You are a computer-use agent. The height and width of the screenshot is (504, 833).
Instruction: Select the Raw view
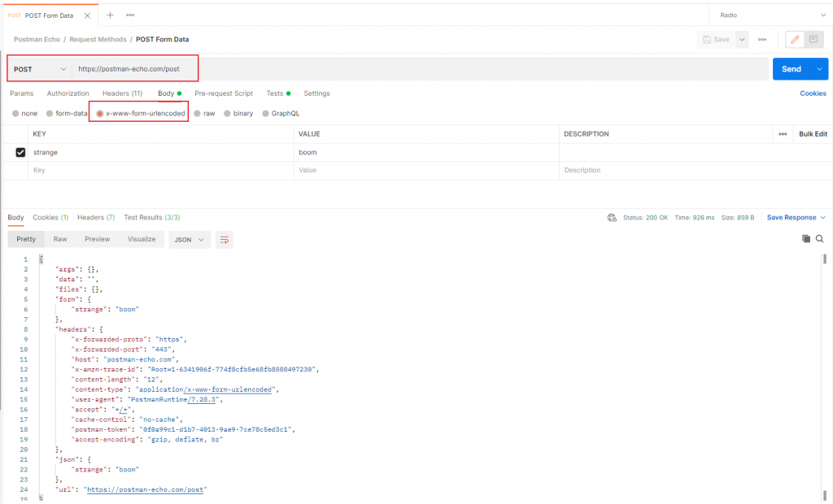pos(60,240)
